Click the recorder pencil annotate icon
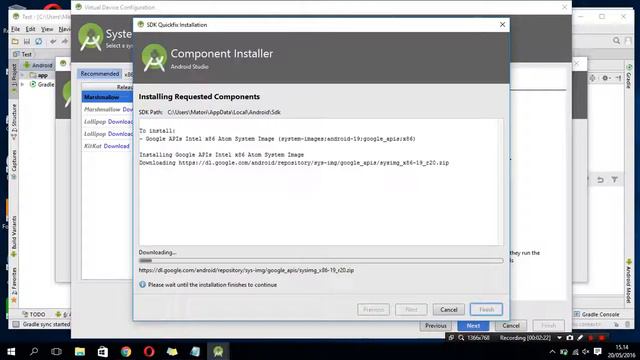The height and width of the screenshot is (360, 640). 580,338
